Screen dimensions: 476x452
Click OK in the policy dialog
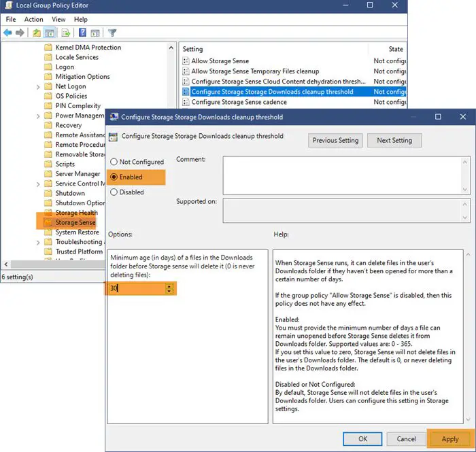point(362,439)
